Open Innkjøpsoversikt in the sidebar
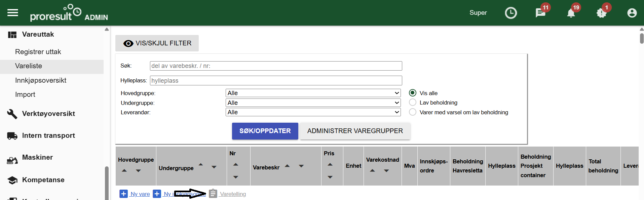Viewport: 644px width, 200px height. 41,80
